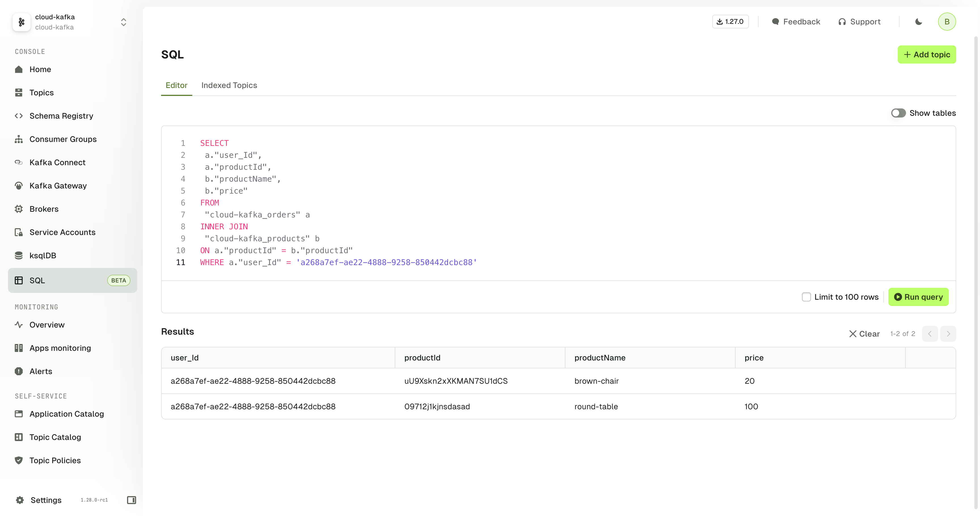Click the ksqlDB database icon

click(19, 255)
